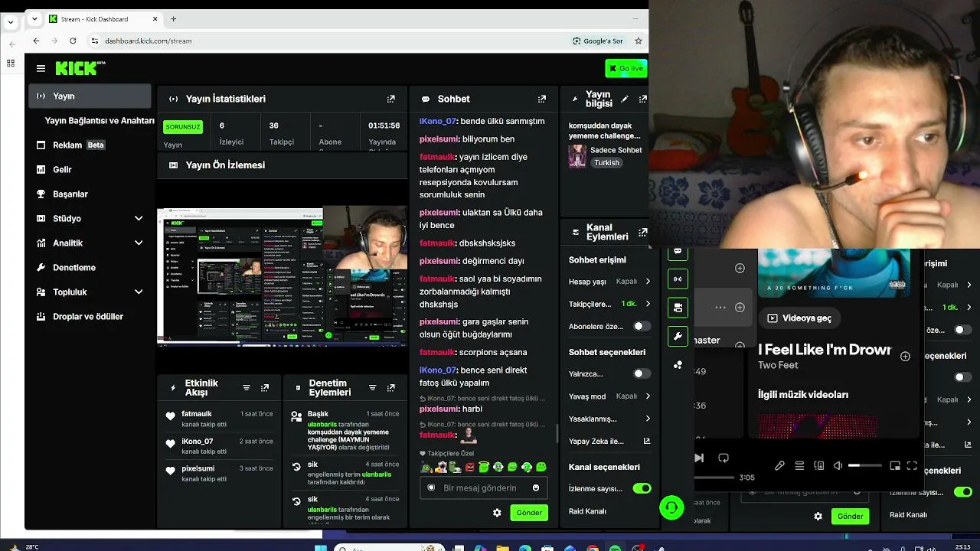Open a new Chrome tab
This screenshot has width=980, height=551.
pos(174,19)
